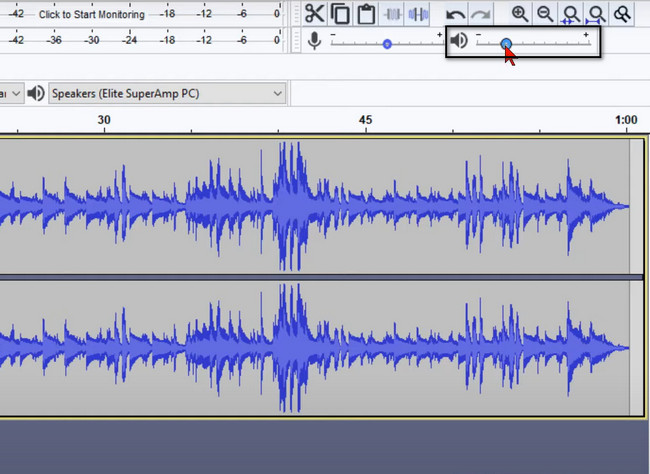The image size is (650, 474).
Task: Click Fit selection to width icon
Action: tap(571, 15)
